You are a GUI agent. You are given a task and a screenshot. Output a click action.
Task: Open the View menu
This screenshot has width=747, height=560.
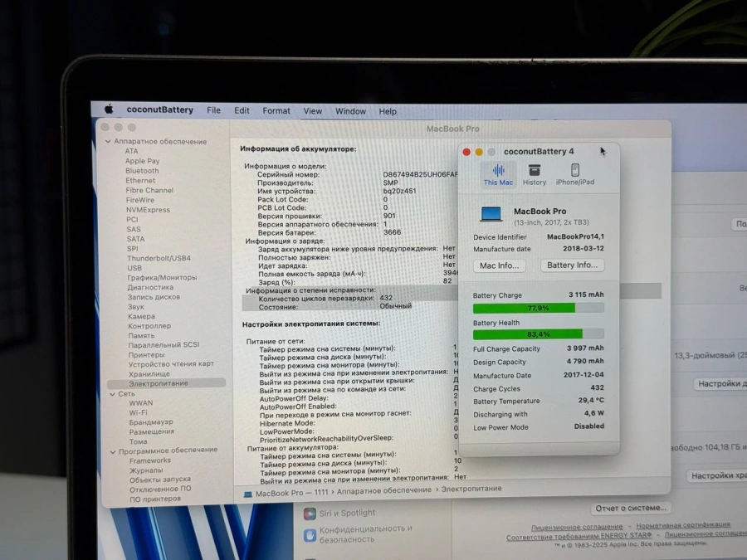[313, 111]
